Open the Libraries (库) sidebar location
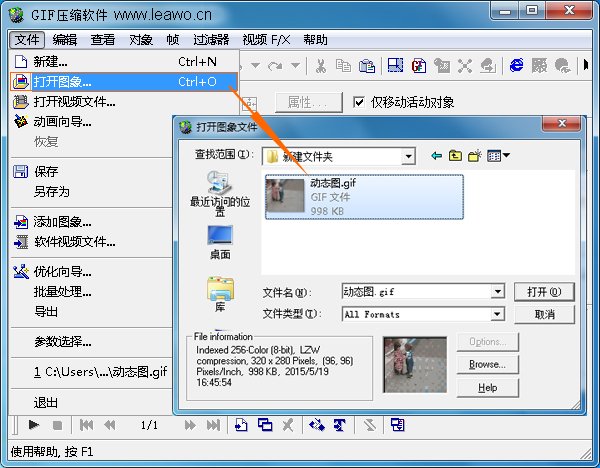The image size is (600, 468). pyautogui.click(x=220, y=294)
